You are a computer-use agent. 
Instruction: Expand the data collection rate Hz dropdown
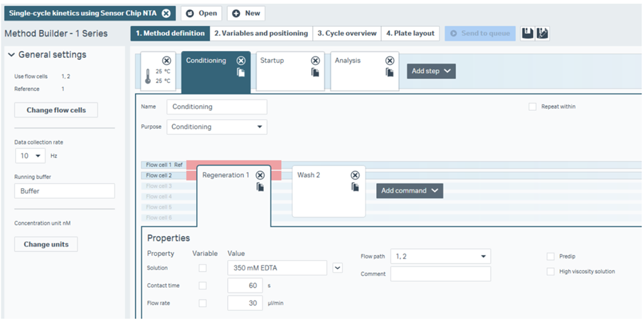(x=30, y=156)
